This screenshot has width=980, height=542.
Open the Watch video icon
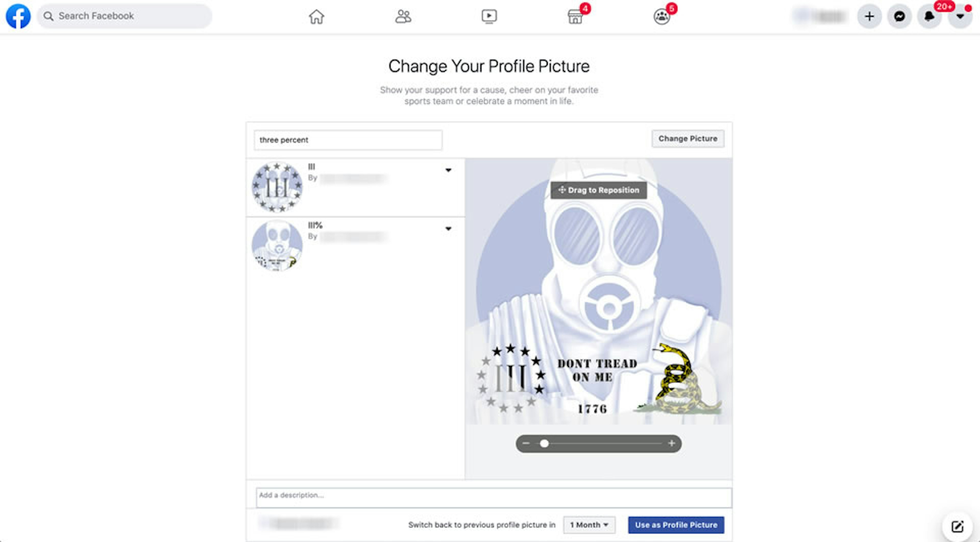pyautogui.click(x=489, y=16)
